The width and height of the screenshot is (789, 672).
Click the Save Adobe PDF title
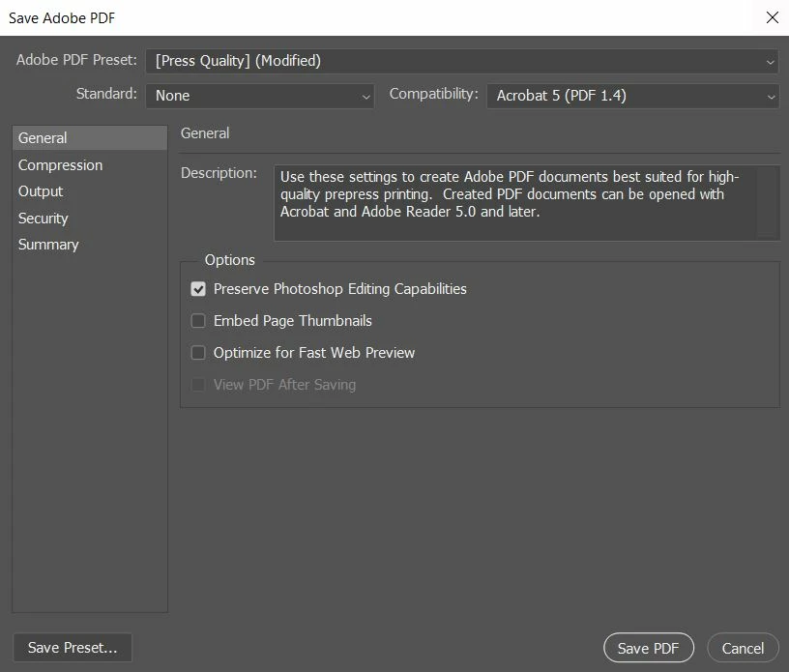pyautogui.click(x=62, y=18)
